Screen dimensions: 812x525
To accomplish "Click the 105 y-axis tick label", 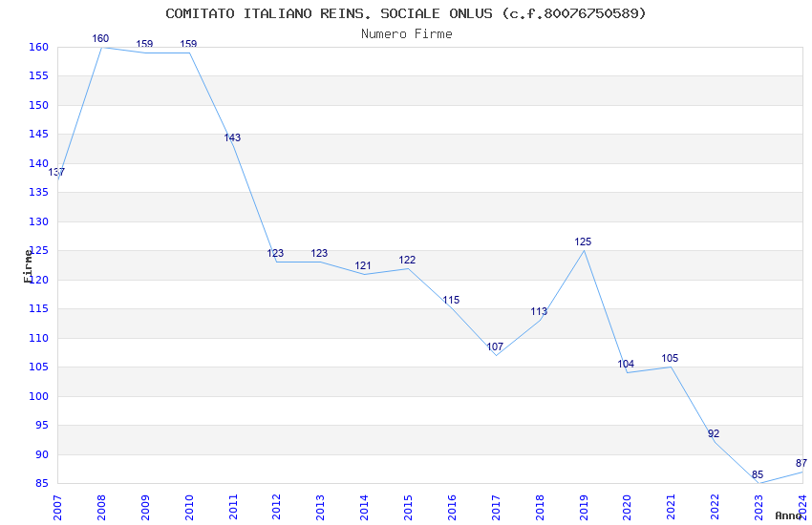I will (38, 367).
